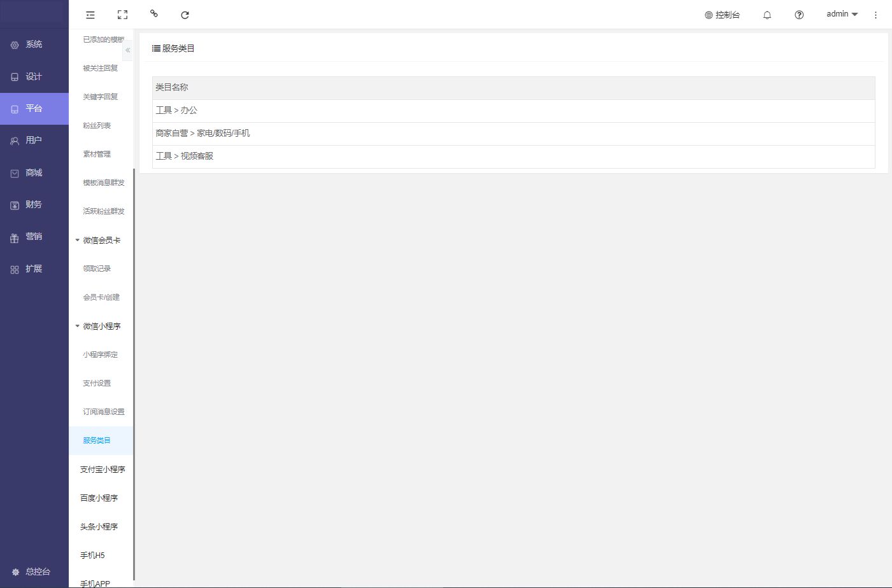Click the submenu vertical scrollbar
Viewport: 892px width, 588px height.
click(134, 374)
